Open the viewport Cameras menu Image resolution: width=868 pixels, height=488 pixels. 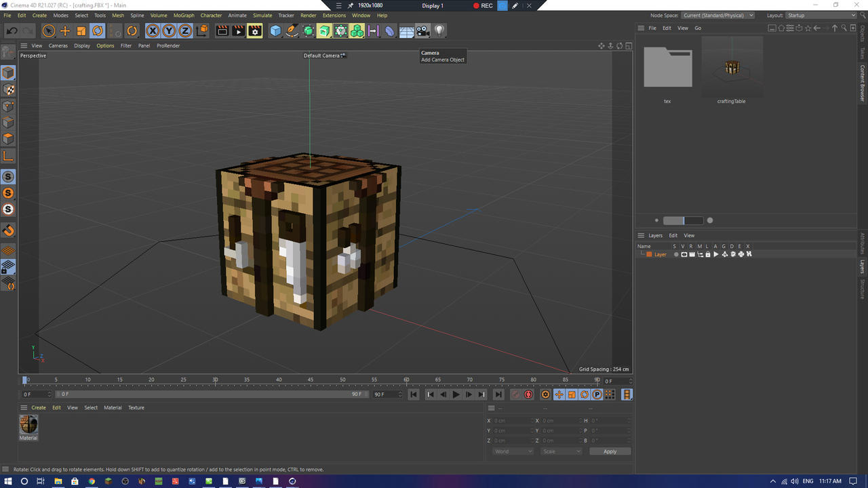pyautogui.click(x=58, y=45)
